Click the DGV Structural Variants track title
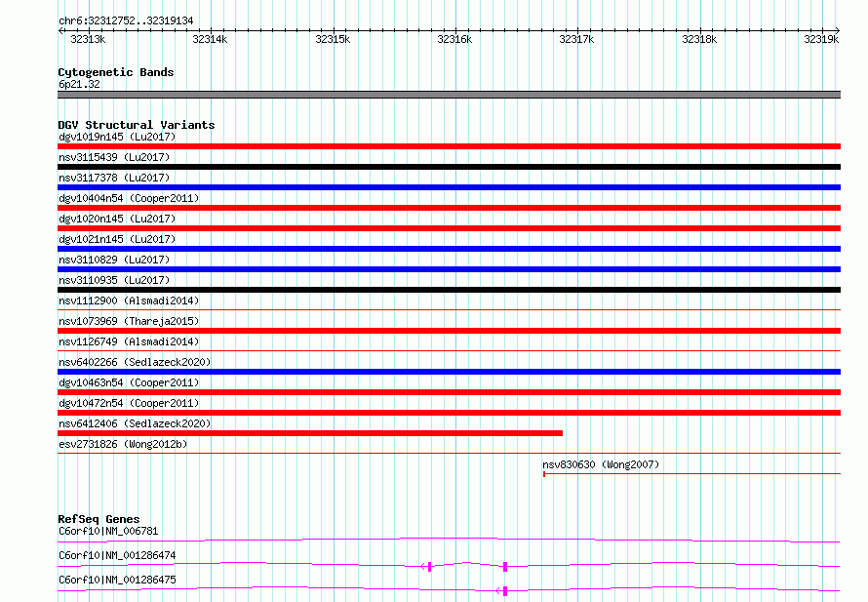This screenshot has width=868, height=602. click(137, 125)
